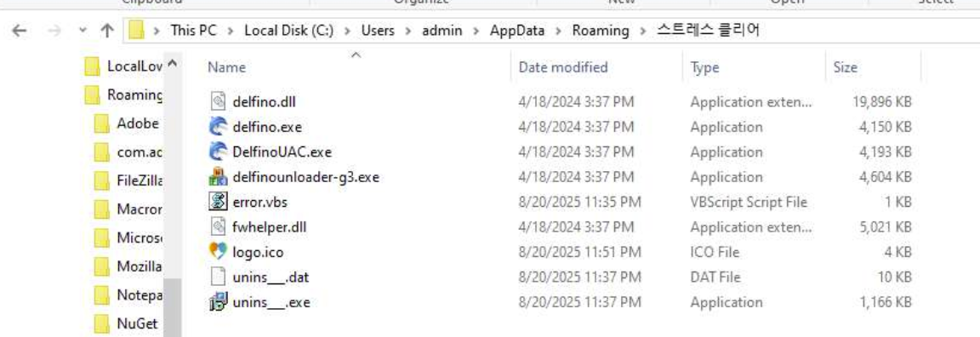Click the navigation pane scrollbar up arrow

coord(173,64)
